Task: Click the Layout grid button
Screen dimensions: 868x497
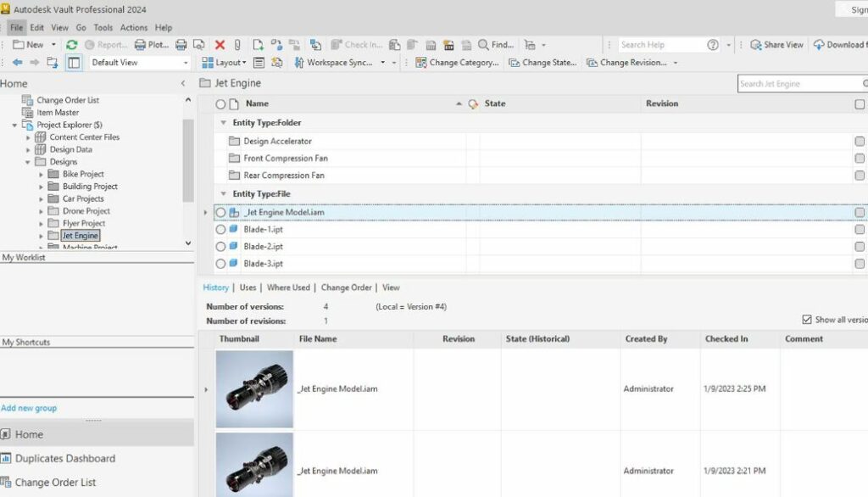Action: pyautogui.click(x=224, y=63)
